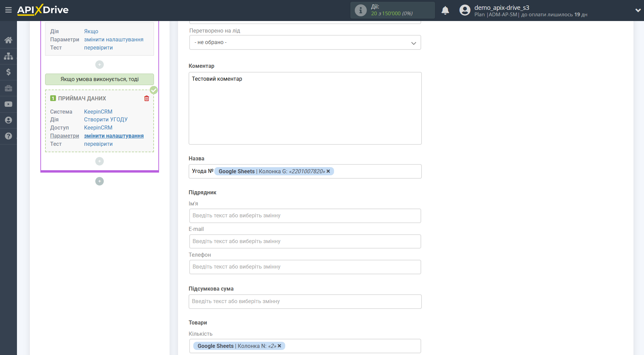Remove Google Sheets Колонка G tag
Screen dimensions: 644x355
pyautogui.click(x=328, y=171)
